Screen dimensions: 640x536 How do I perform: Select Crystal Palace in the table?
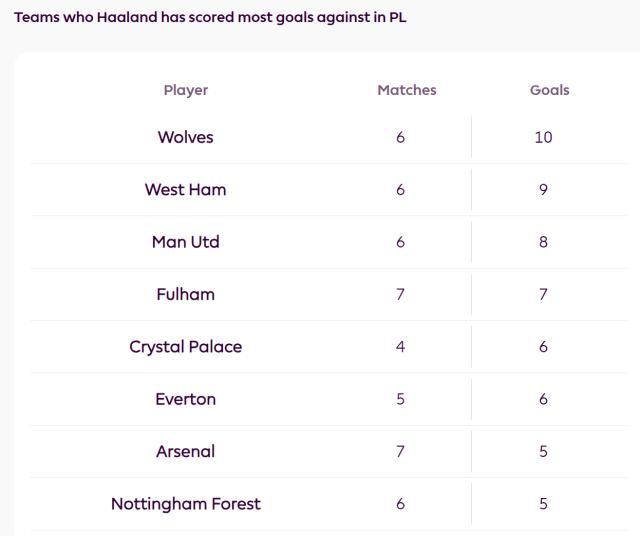click(x=186, y=347)
